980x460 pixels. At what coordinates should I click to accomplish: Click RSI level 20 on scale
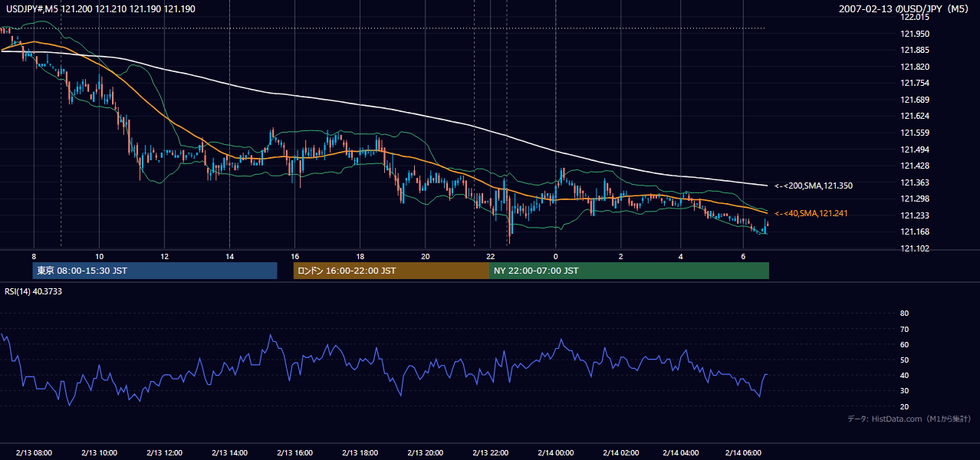point(904,406)
